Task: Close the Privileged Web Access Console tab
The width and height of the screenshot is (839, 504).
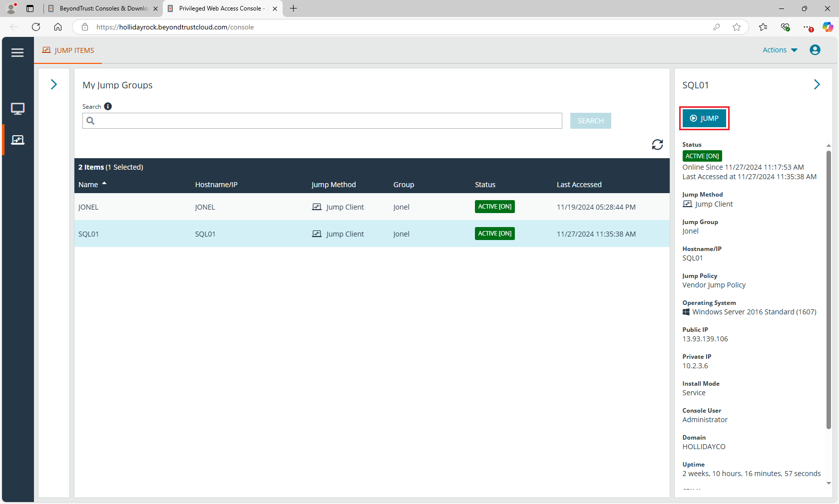Action: [275, 8]
